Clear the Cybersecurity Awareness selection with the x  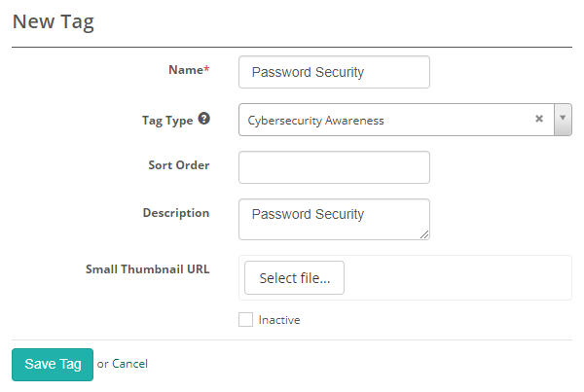click(x=538, y=120)
